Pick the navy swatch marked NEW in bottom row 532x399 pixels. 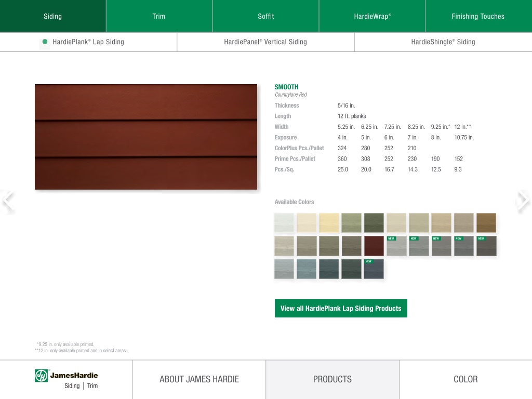[x=374, y=269]
